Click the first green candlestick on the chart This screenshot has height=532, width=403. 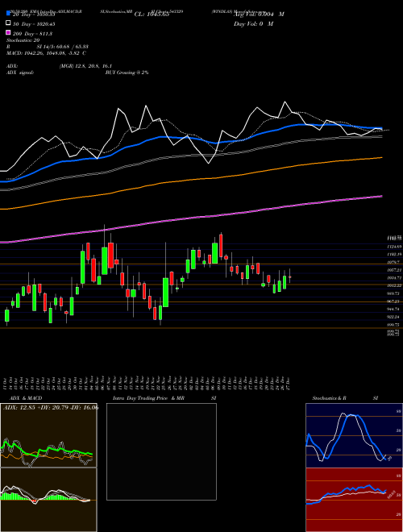click(x=6, y=315)
